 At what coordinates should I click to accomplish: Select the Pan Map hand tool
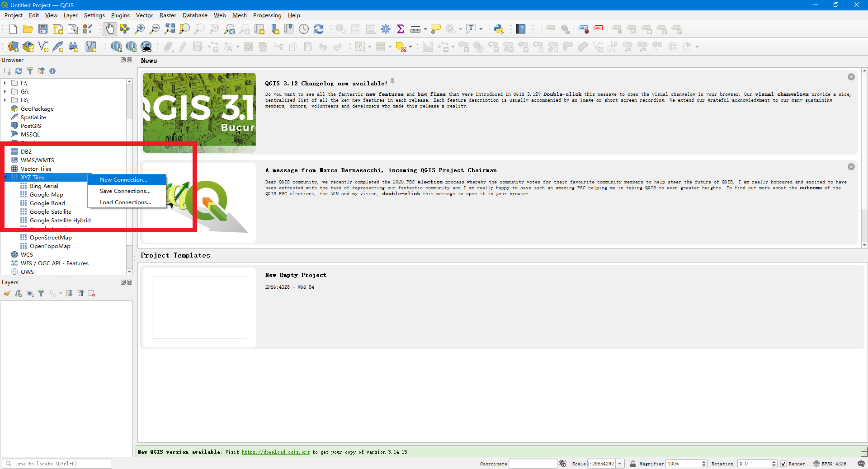click(109, 29)
